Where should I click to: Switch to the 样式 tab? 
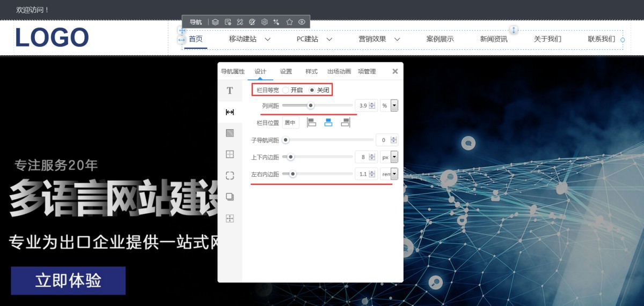311,71
